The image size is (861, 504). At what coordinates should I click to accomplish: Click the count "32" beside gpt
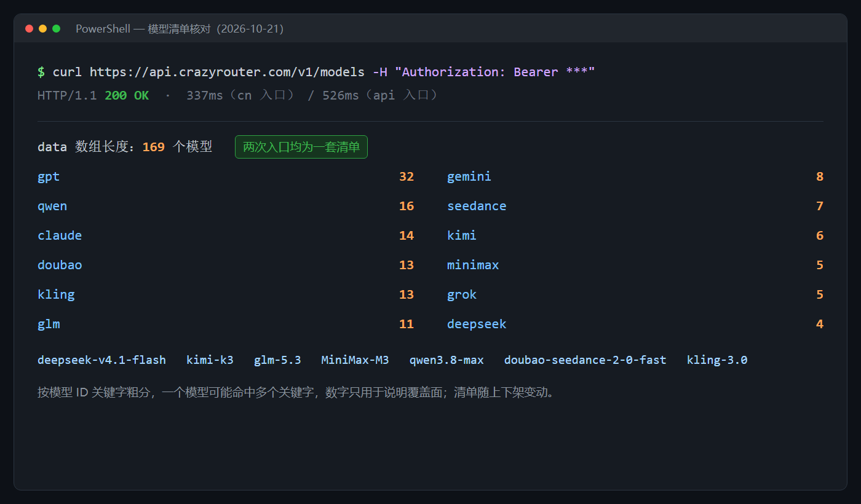pyautogui.click(x=407, y=176)
